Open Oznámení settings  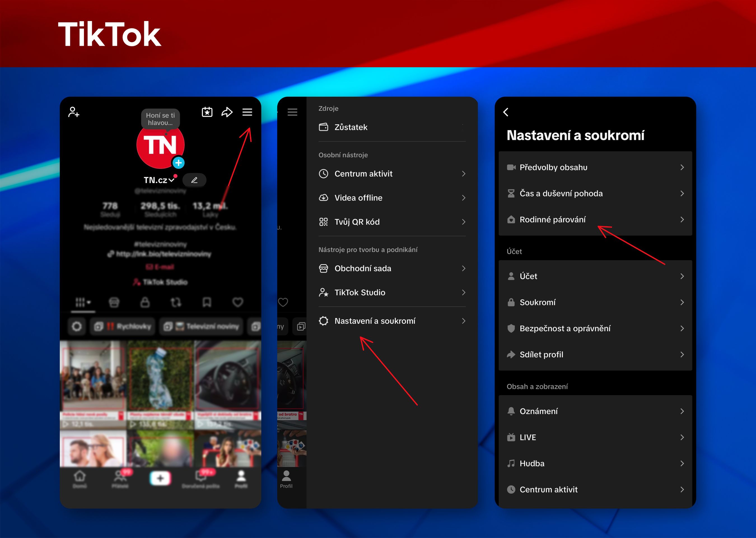tap(595, 411)
